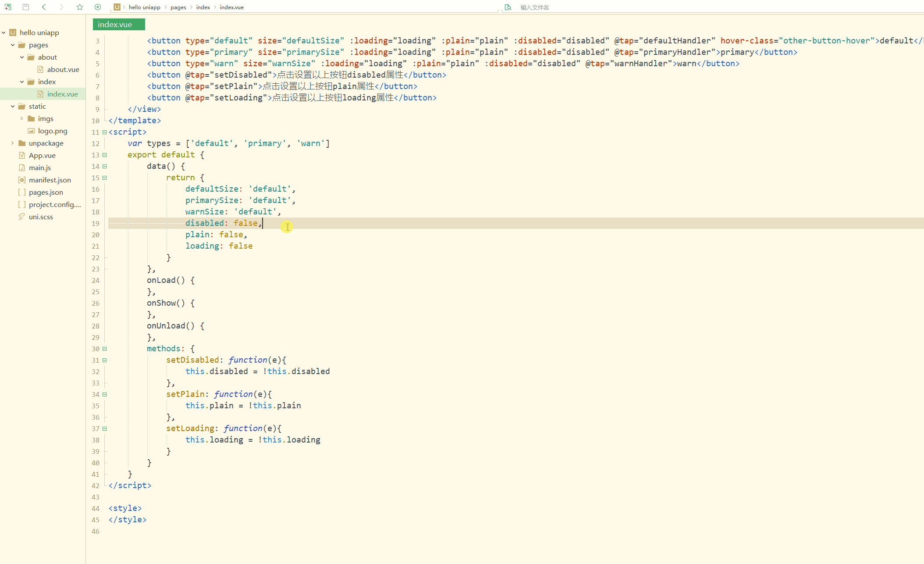Click hello uniapp in the breadcrumb
The height and width of the screenshot is (564, 924).
tap(144, 7)
